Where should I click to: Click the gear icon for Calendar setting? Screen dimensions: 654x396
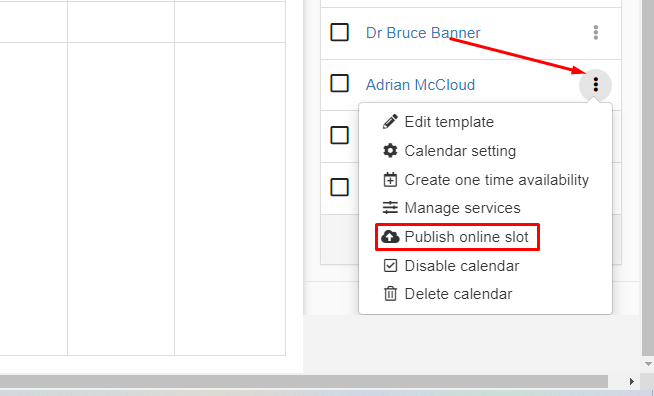(x=390, y=151)
